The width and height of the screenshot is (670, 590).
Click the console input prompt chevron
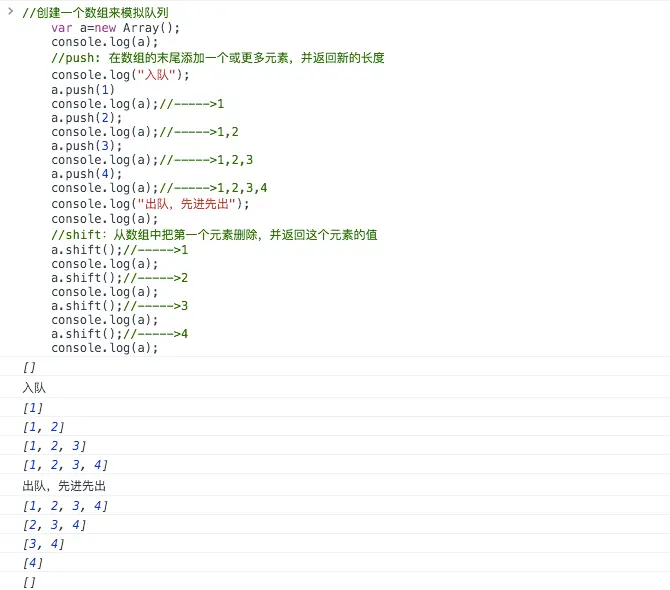tap(11, 11)
